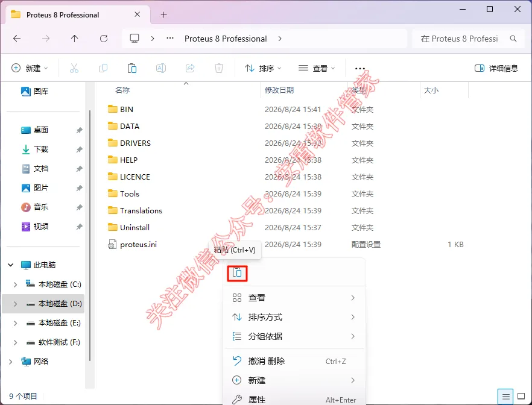Viewport: 532px width, 405px height.
Task: Refresh the folder view
Action: pos(104,39)
